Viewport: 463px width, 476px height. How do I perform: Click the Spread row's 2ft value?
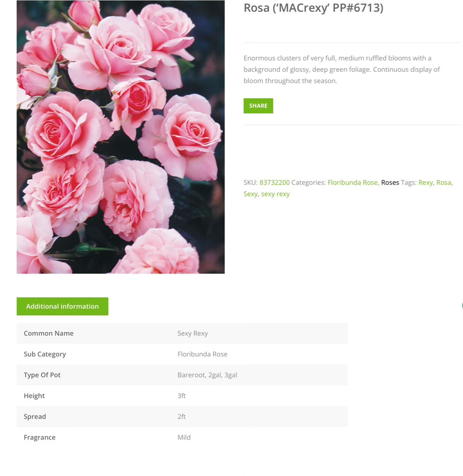(182, 416)
